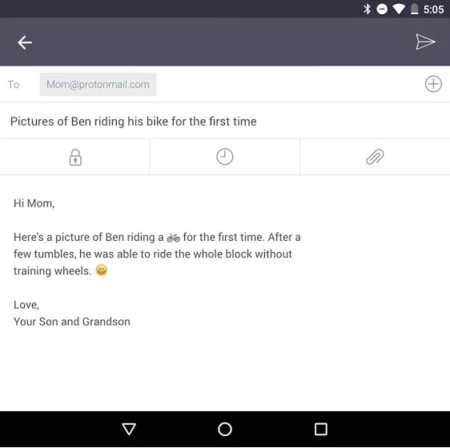Tap the Android home circle button
The image size is (450, 448).
(225, 429)
